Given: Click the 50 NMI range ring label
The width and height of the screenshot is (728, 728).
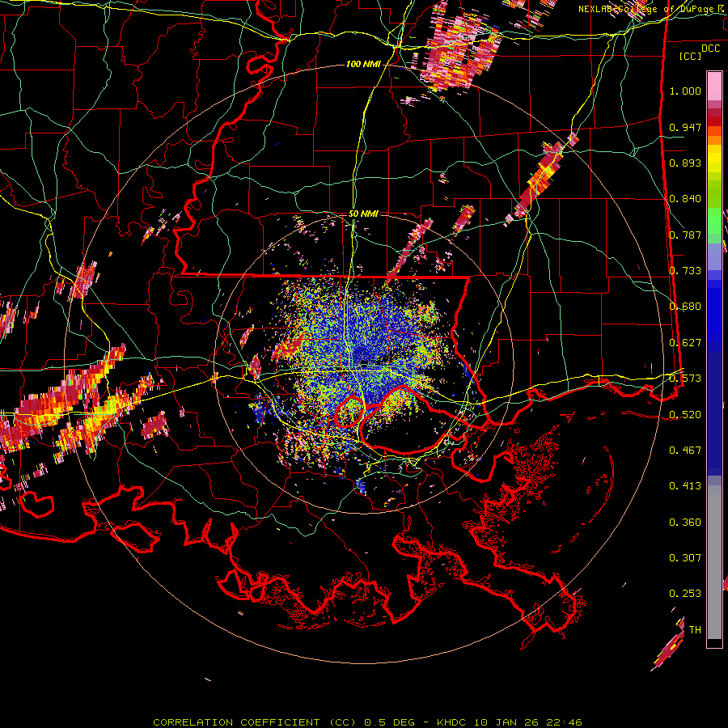Looking at the screenshot, I should point(363,214).
